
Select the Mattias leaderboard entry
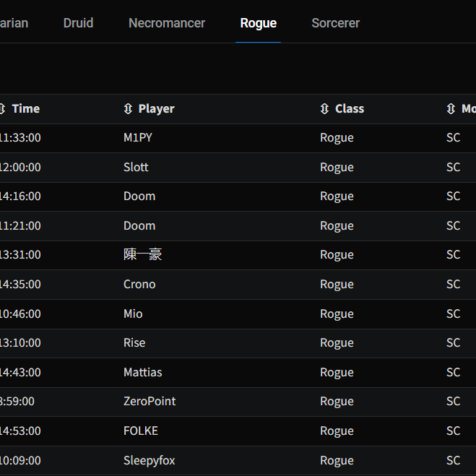click(x=142, y=373)
